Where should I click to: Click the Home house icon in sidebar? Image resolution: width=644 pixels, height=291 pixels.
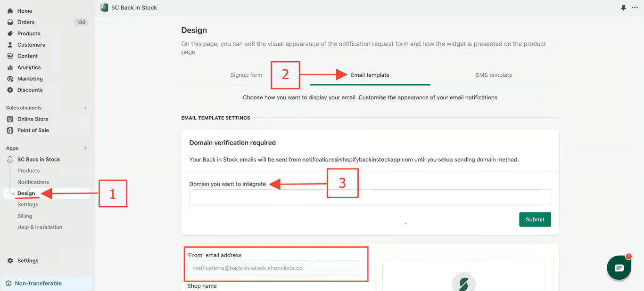10,11
